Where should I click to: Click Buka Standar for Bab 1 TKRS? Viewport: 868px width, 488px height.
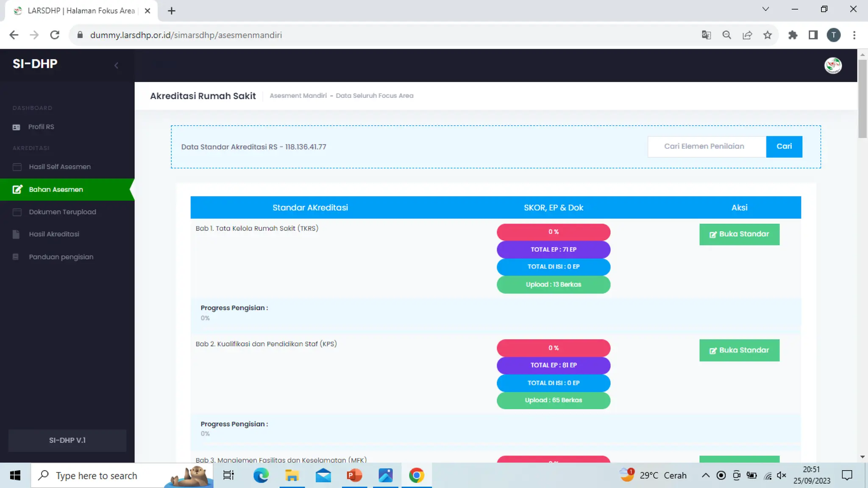(739, 234)
